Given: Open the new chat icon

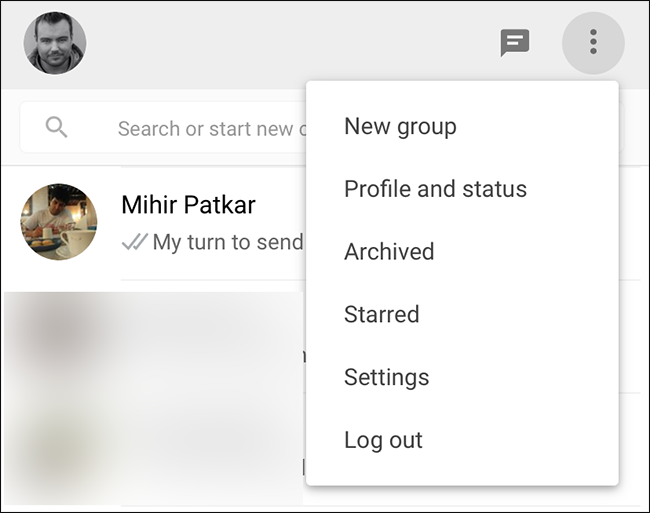Looking at the screenshot, I should 515,43.
